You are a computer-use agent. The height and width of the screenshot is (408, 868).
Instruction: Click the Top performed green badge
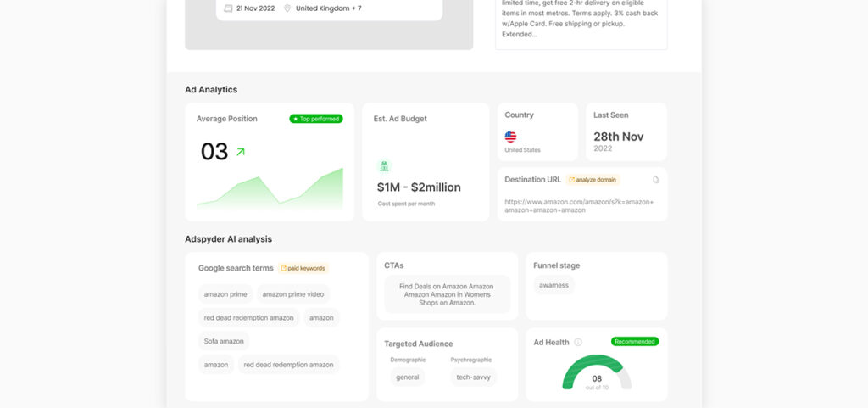coord(316,119)
